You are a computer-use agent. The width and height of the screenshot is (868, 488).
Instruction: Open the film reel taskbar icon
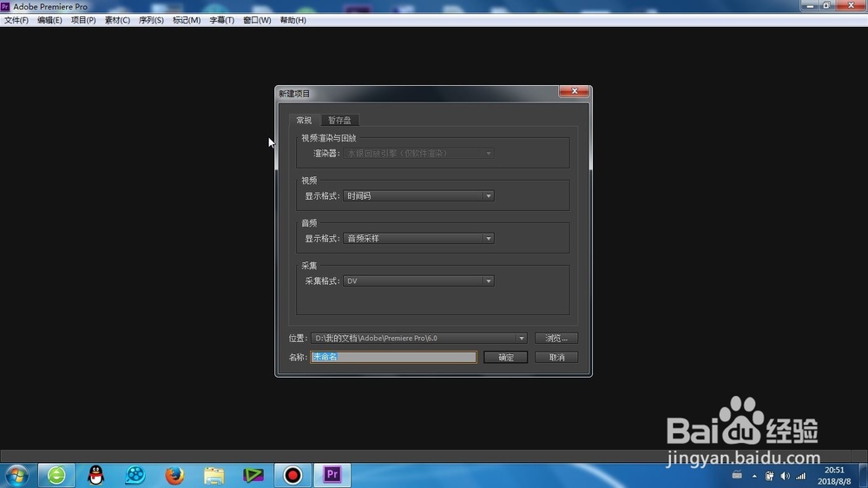pos(135,475)
